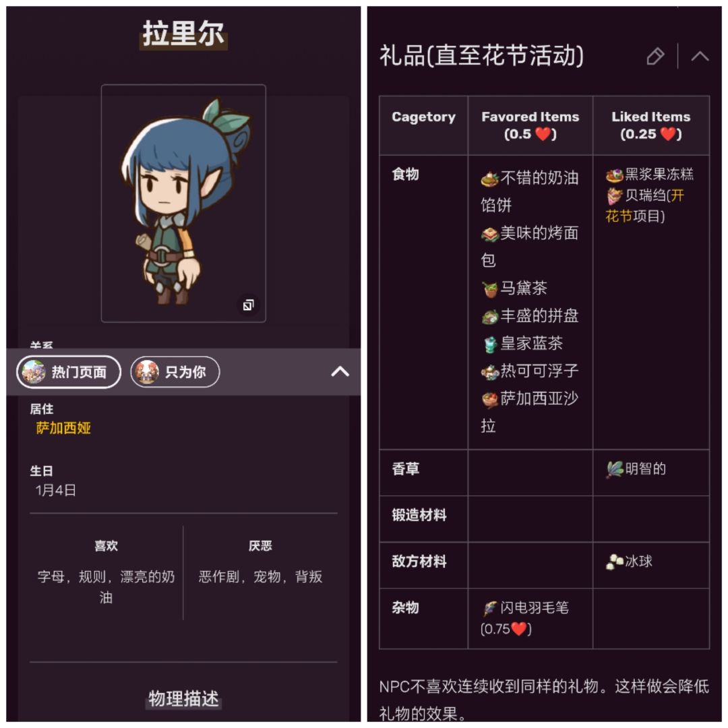The width and height of the screenshot is (728, 728).
Task: Click the pencil edit icon beside 礼品 heading
Action: pyautogui.click(x=655, y=56)
